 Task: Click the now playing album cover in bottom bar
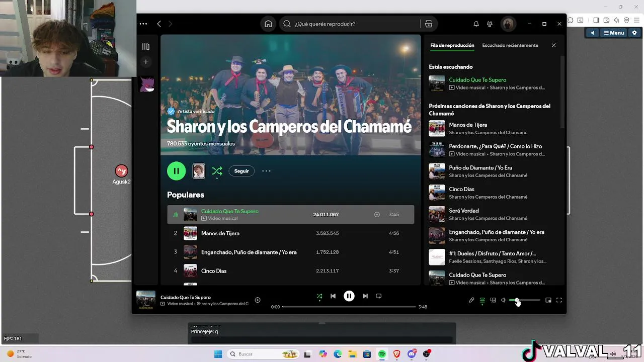(146, 300)
